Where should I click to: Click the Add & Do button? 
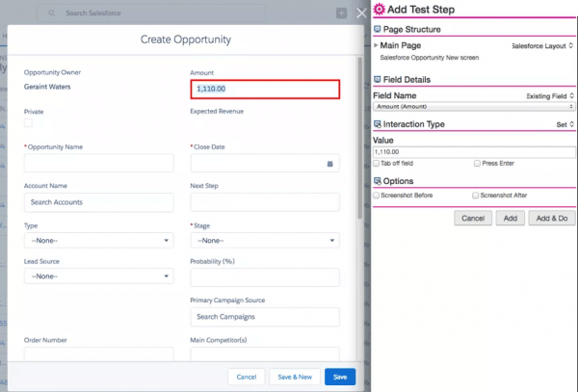[552, 218]
